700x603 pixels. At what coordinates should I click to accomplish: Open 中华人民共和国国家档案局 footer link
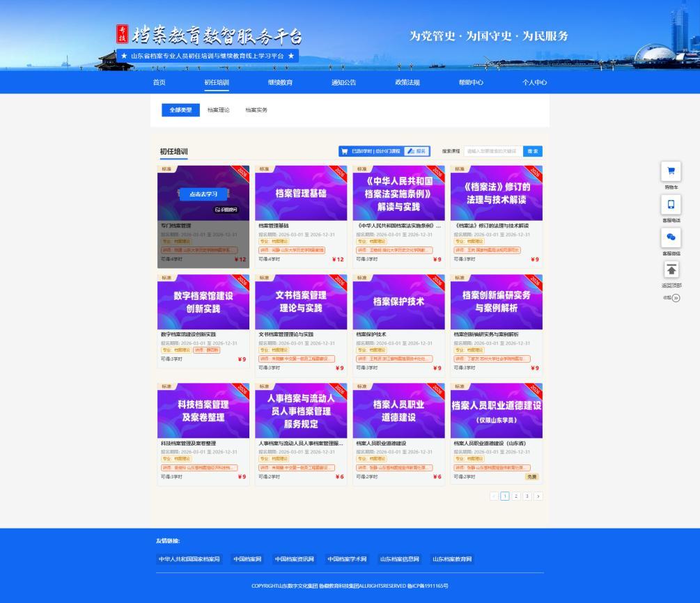pyautogui.click(x=189, y=559)
